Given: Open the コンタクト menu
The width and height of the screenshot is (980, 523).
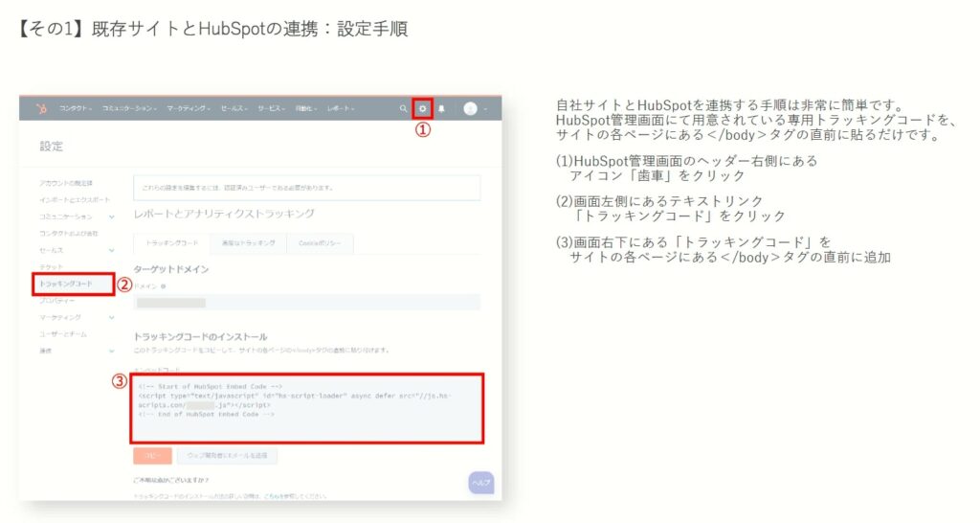Looking at the screenshot, I should click(x=76, y=109).
